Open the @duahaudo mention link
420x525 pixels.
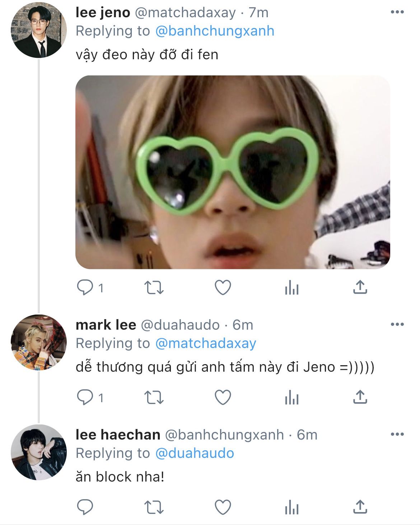point(195,454)
